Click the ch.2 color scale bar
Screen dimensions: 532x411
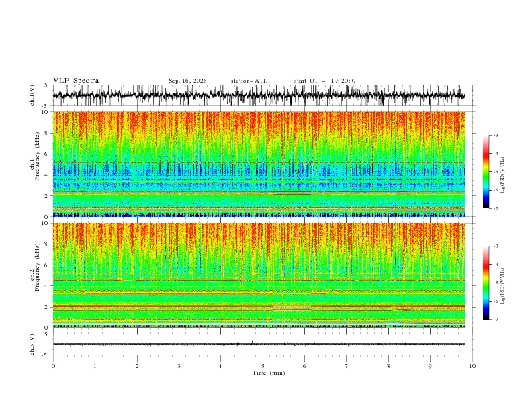tap(486, 283)
